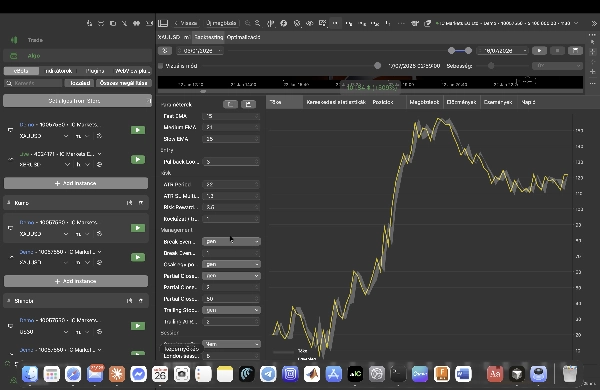The height and width of the screenshot is (390, 600).
Task: Open Safari from the dock
Action: click(73, 374)
